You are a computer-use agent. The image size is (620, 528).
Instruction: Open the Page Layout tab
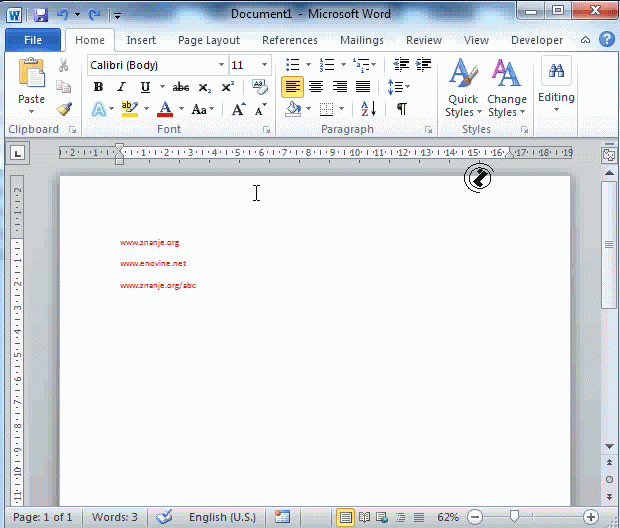click(x=209, y=40)
